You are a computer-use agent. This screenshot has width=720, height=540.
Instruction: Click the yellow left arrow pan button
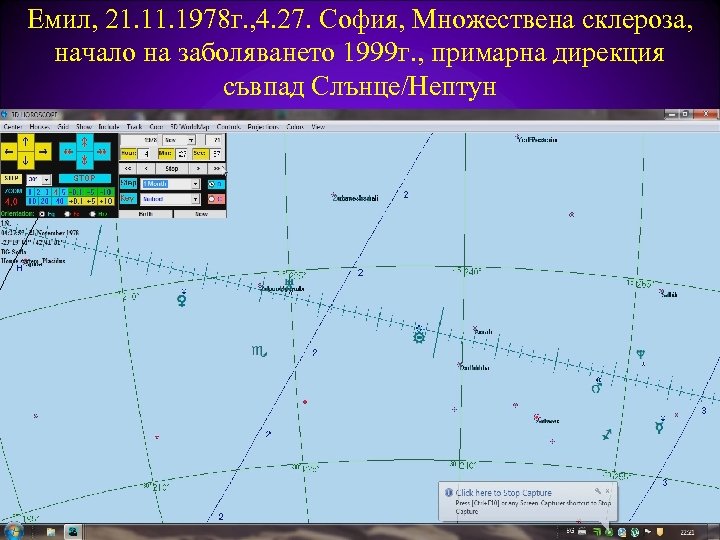coord(9,152)
